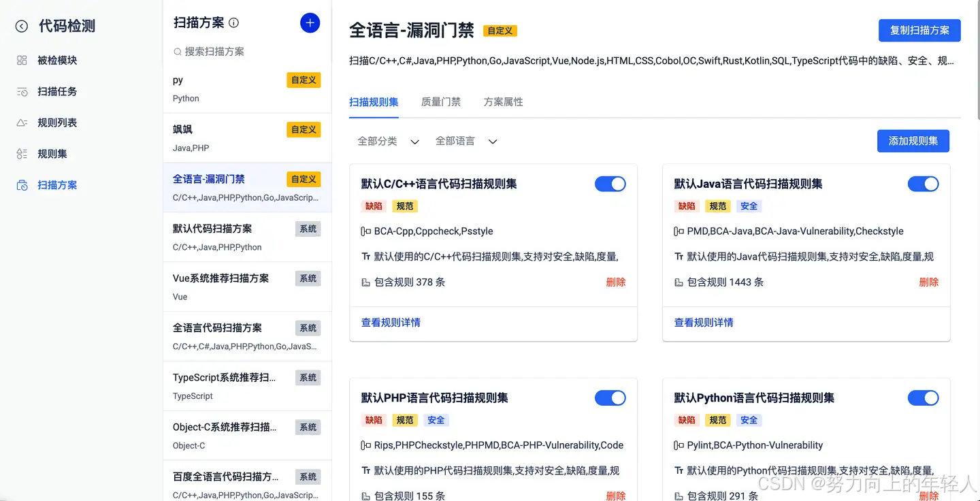Click tool icon beside PMD,BCA-Java tools line

click(x=679, y=231)
